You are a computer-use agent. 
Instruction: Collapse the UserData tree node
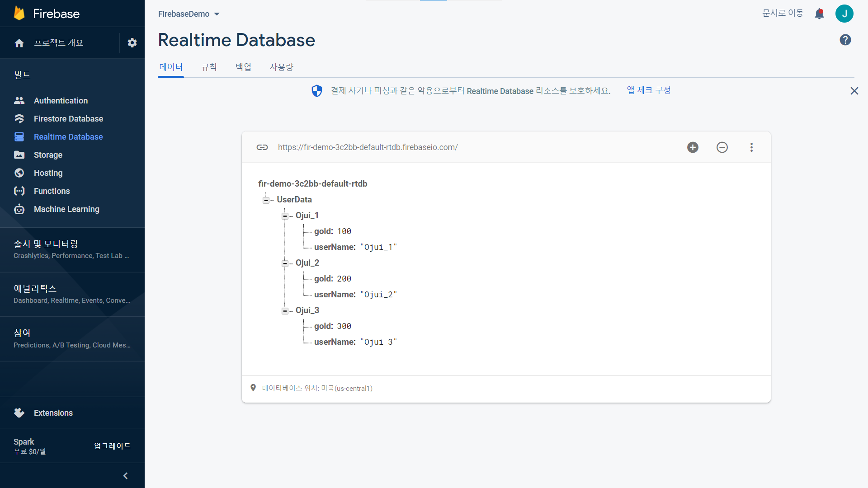tap(266, 200)
